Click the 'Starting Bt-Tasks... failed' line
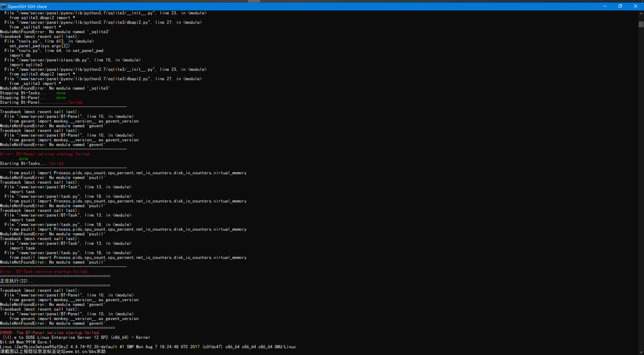The width and height of the screenshot is (644, 355). coord(32,164)
